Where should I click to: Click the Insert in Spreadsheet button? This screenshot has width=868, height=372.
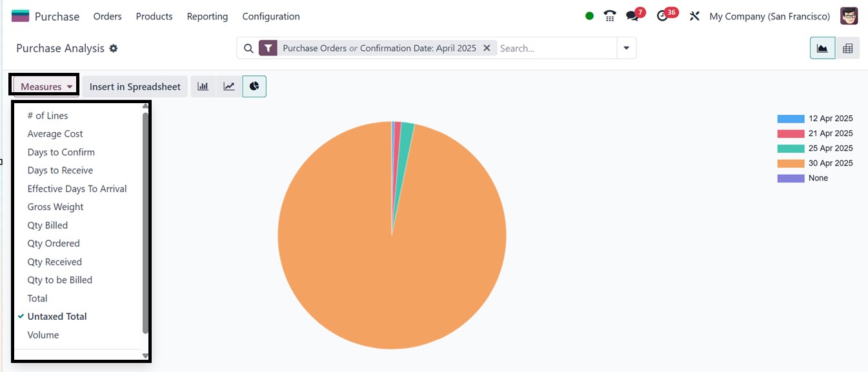pyautogui.click(x=134, y=86)
